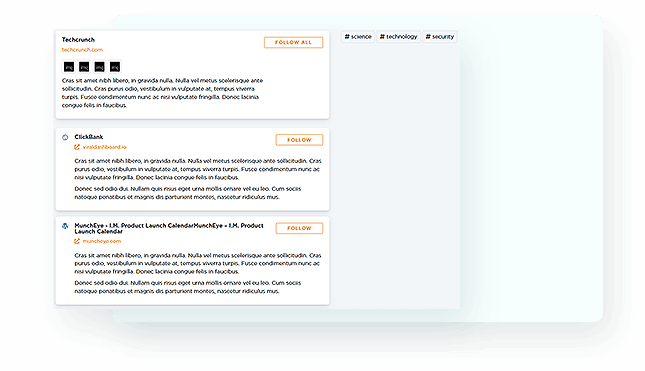Follow all Techcrunch feeds
Screen dimensions: 645x371
click(x=293, y=42)
